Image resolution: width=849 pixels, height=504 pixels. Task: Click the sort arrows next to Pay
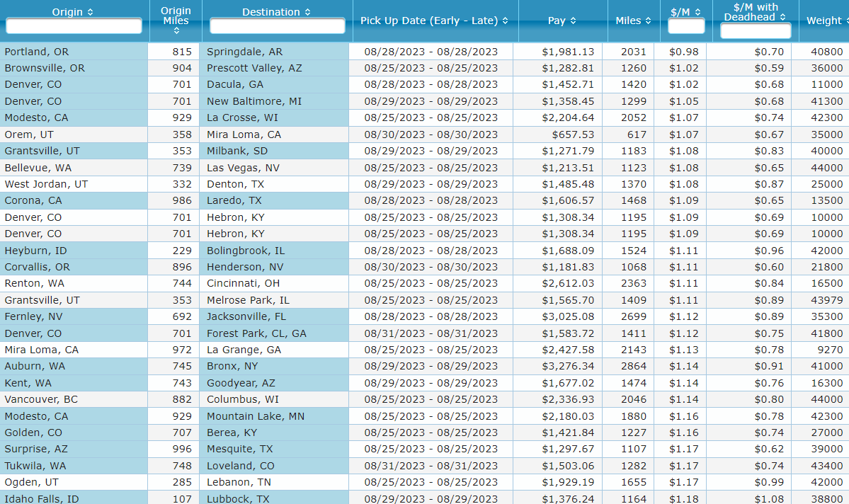tap(573, 21)
